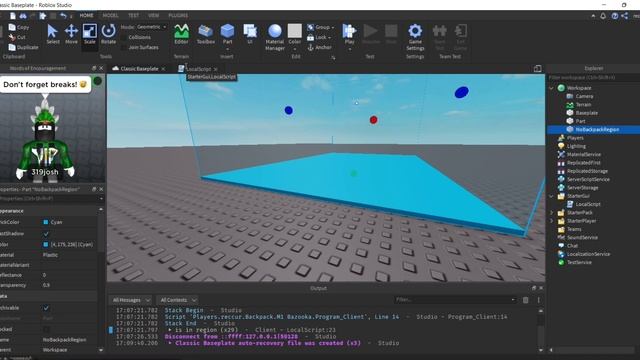Open the HOME ribbon tab

[x=86, y=16]
